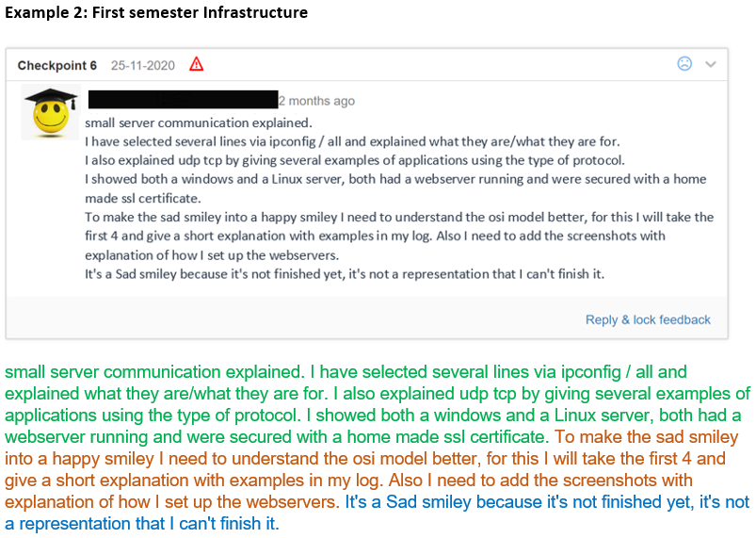Click the red warning triangle icon
This screenshot has width=756, height=538.
click(196, 64)
